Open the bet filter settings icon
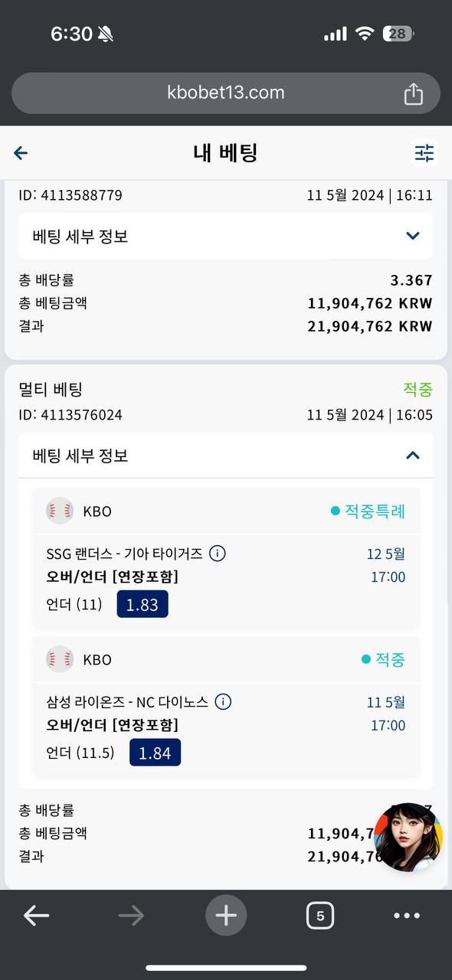This screenshot has height=980, width=452. [x=424, y=153]
